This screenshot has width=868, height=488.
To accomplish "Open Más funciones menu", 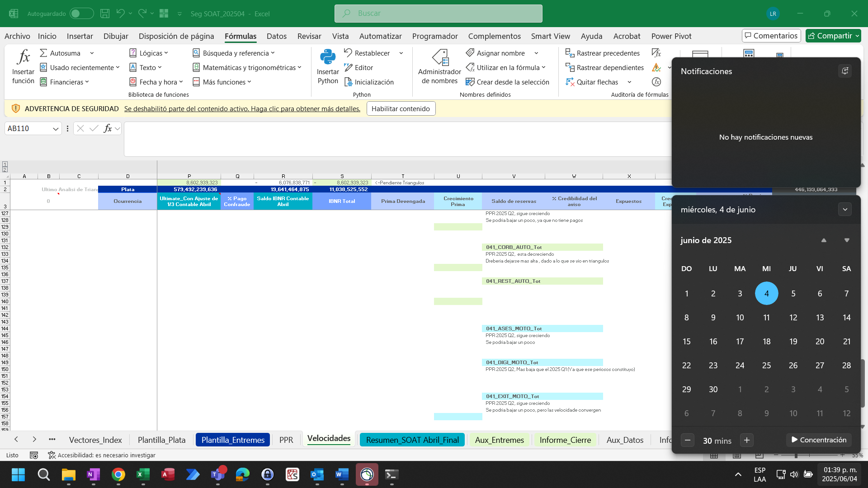I will click(x=222, y=82).
